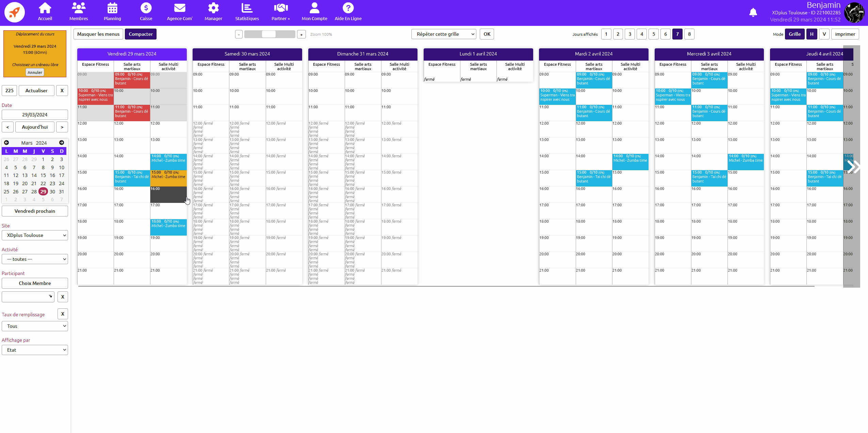This screenshot has width=868, height=433.
Task: Open the Accueil home icon
Action: click(x=45, y=8)
